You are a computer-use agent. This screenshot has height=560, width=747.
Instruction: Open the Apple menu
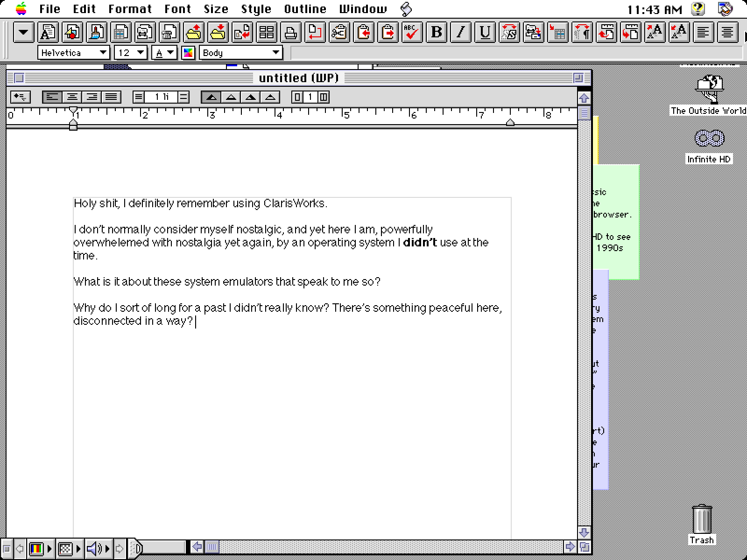point(21,9)
